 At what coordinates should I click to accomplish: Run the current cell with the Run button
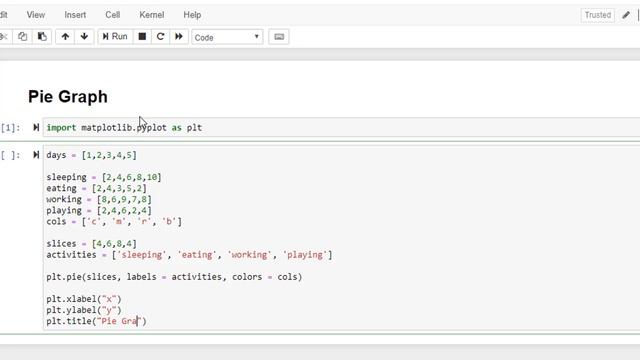(x=115, y=37)
